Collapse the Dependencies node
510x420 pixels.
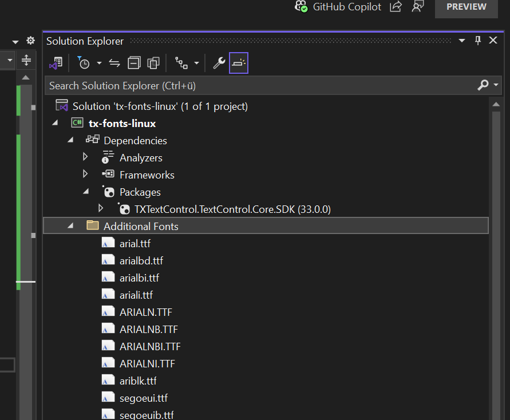[x=70, y=140]
